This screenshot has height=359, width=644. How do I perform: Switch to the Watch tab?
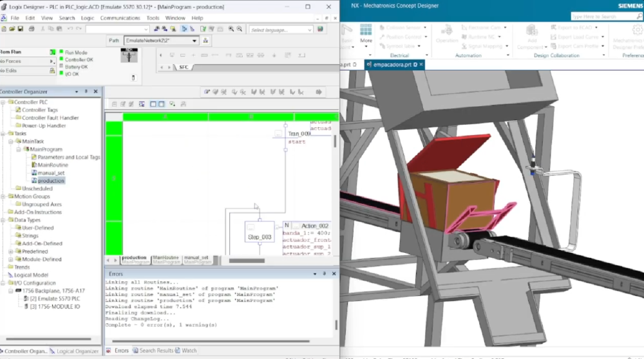pos(189,351)
